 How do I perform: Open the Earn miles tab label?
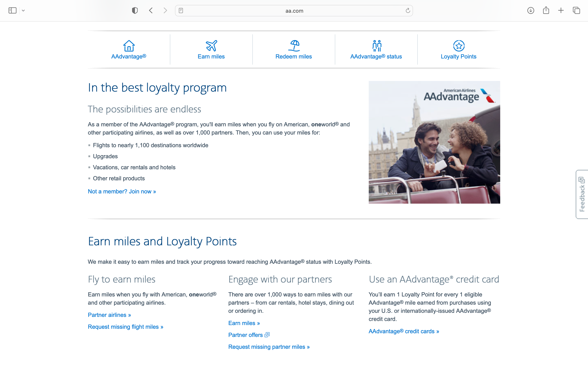211,56
